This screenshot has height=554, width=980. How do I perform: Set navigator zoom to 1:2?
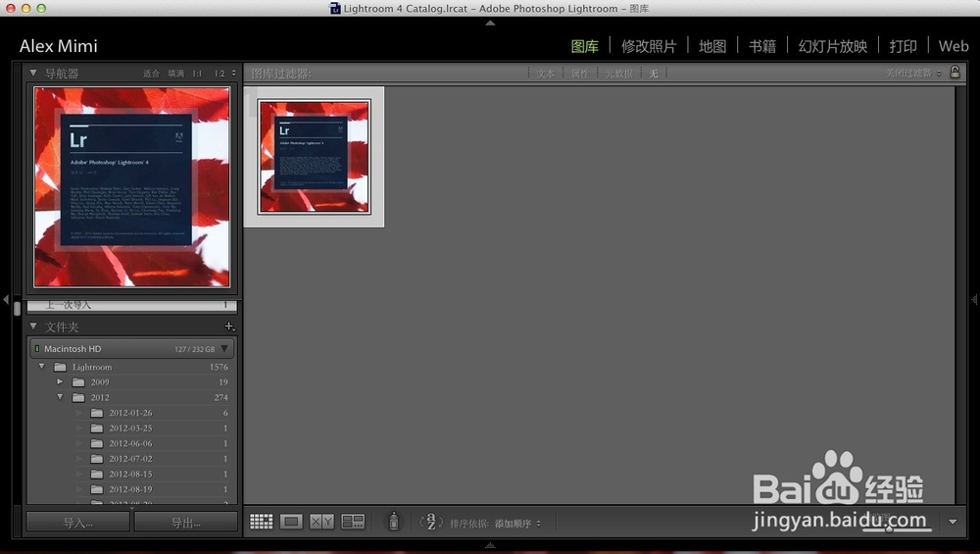[220, 74]
